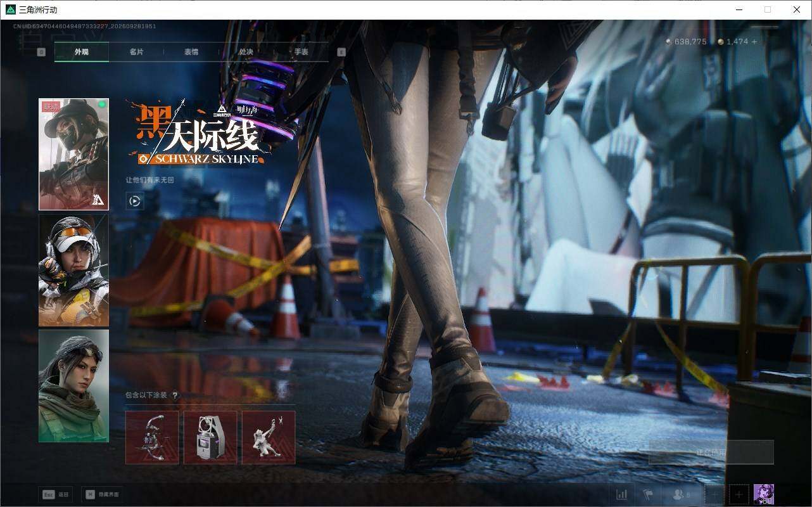View the device box skin item
Image resolution: width=812 pixels, height=507 pixels.
pos(210,437)
